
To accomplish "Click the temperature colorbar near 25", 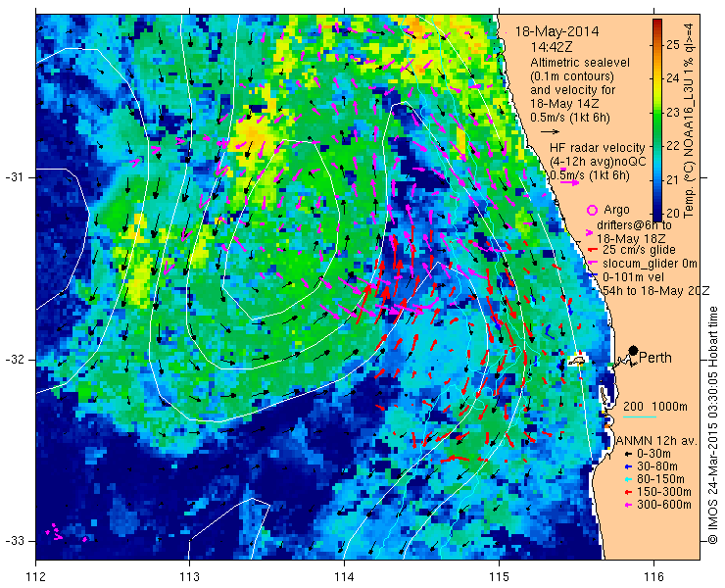I will click(x=657, y=45).
